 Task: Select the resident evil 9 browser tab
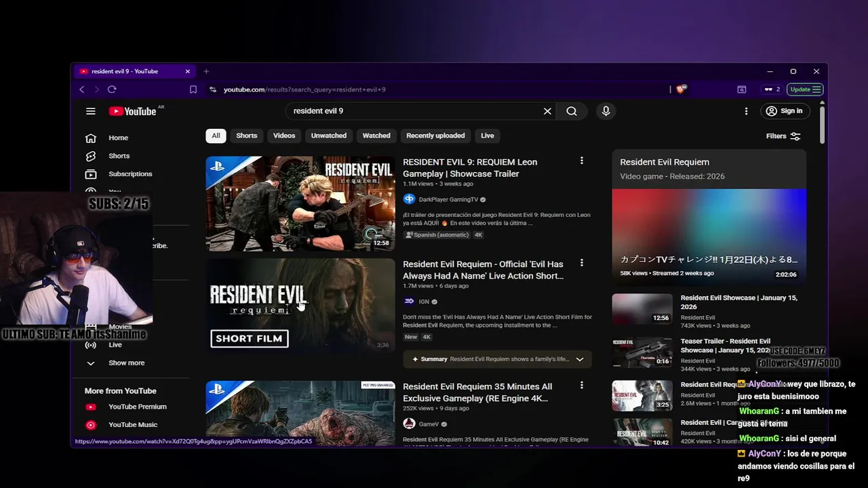(134, 71)
